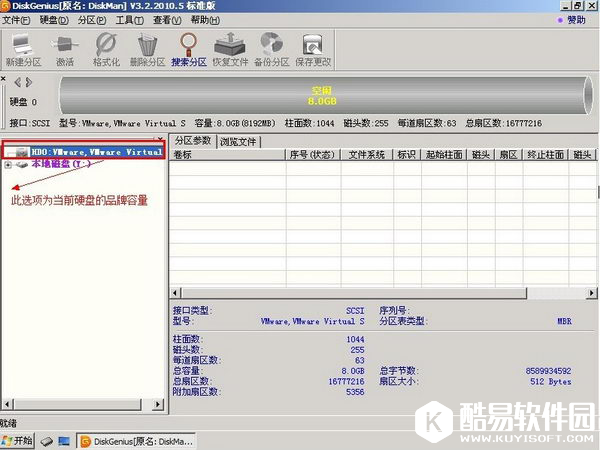
Task: Open the 文件(F) menu
Action: pos(17,20)
